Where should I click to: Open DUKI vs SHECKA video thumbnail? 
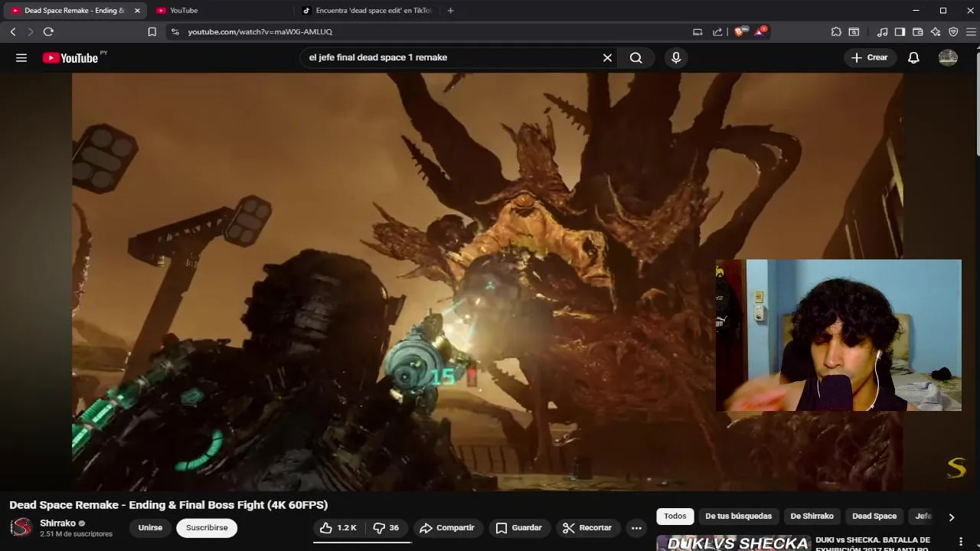click(733, 543)
